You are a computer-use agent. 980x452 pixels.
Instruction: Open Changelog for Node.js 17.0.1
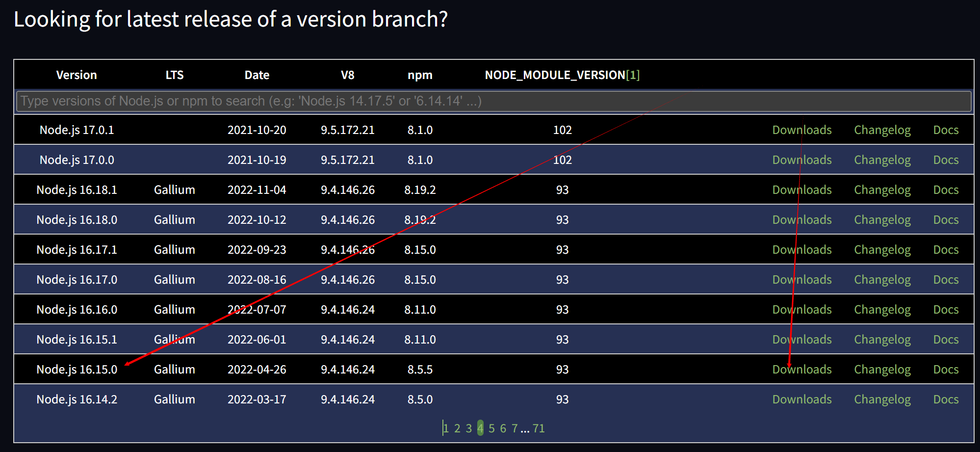tap(882, 130)
